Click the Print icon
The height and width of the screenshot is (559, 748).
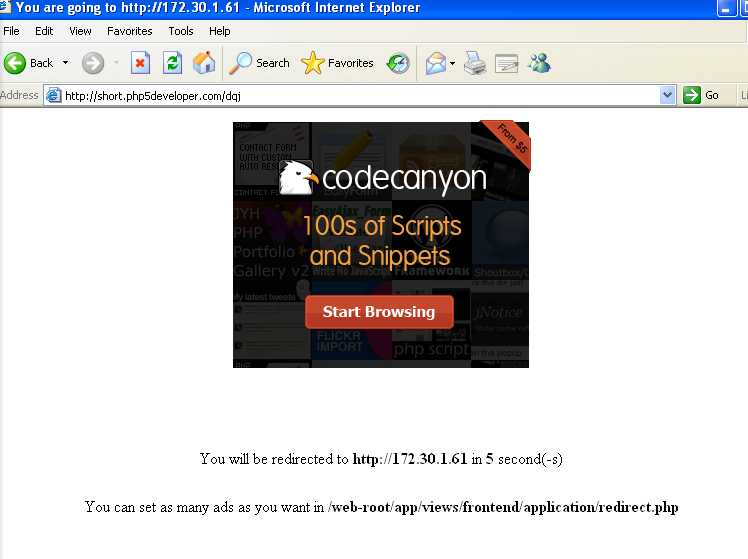tap(475, 63)
